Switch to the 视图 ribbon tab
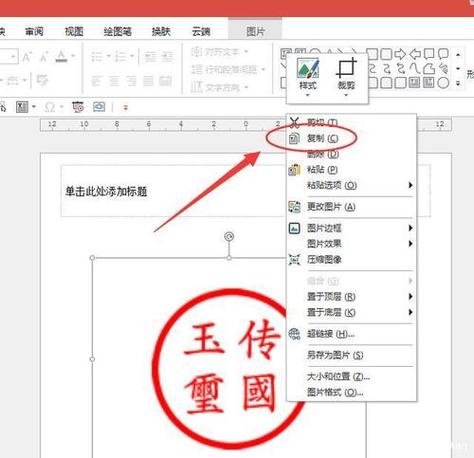This screenshot has width=474, height=458. tap(74, 31)
